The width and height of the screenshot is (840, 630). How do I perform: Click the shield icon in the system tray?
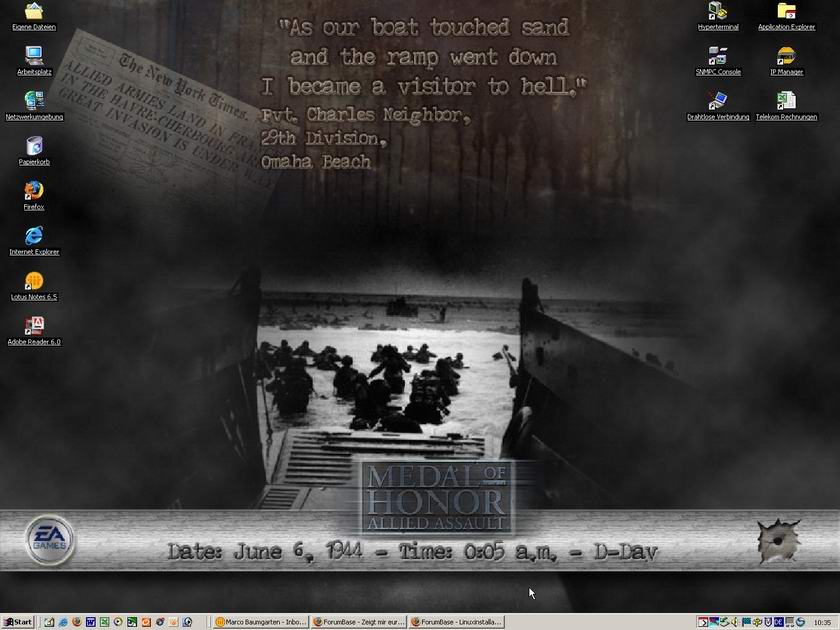pos(768,622)
